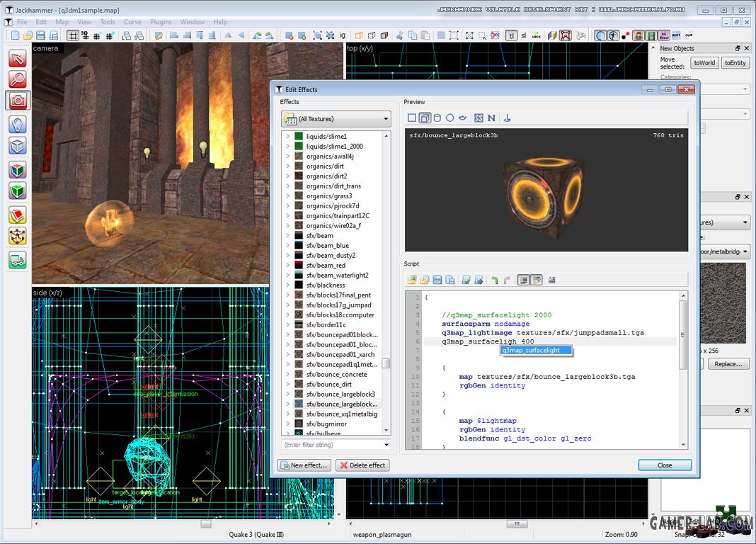This screenshot has width=756, height=544.
Task: Select the Vertex manipulation tool
Action: (18, 237)
